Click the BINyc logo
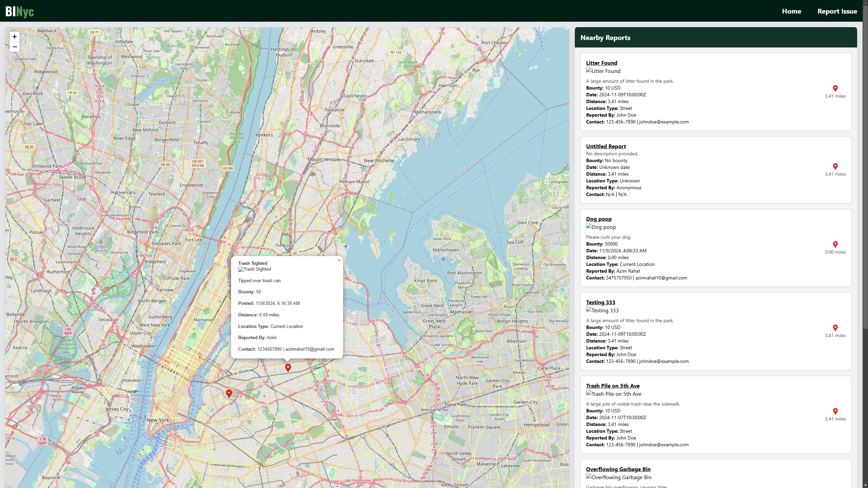The width and height of the screenshot is (868, 488). click(x=20, y=12)
